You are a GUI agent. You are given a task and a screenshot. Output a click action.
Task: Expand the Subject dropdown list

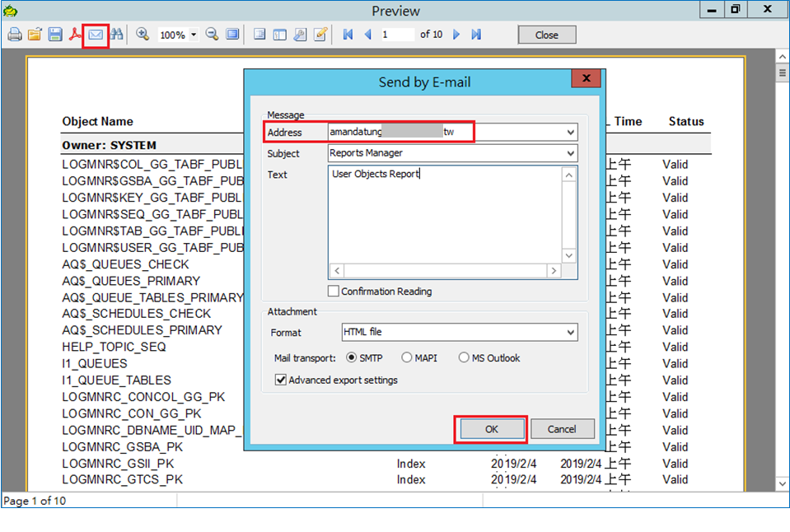coord(570,152)
